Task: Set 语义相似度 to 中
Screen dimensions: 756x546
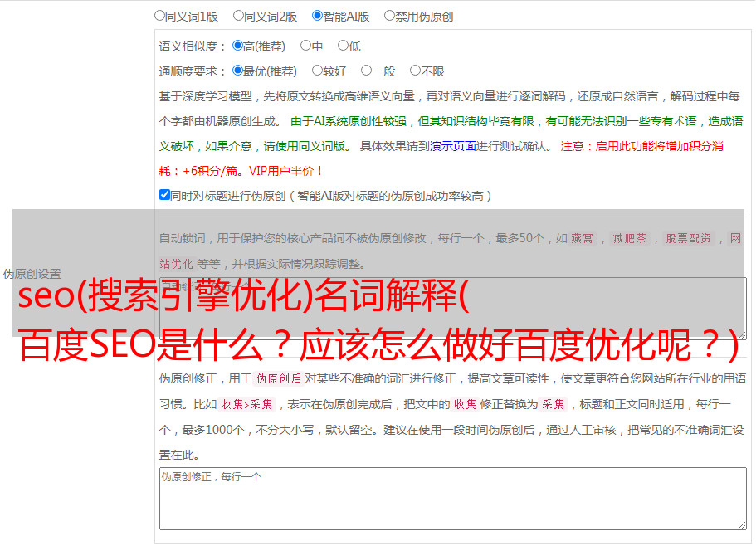Action: [305, 46]
